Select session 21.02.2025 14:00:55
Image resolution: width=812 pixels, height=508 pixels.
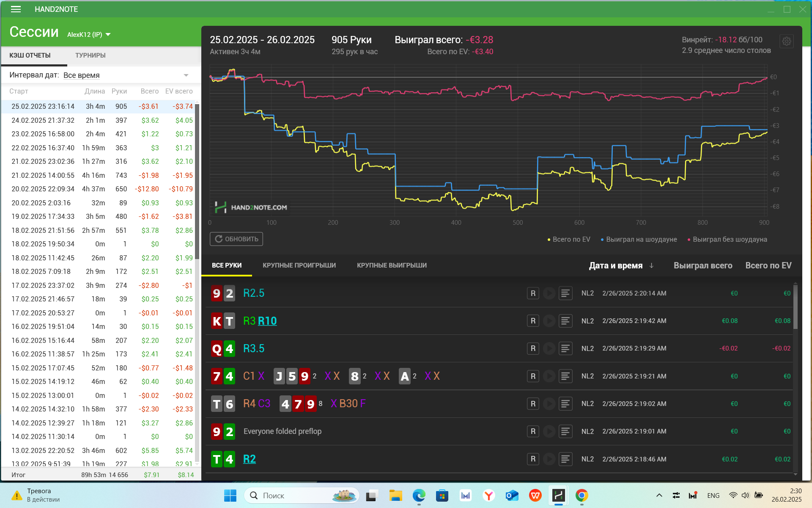tap(98, 175)
